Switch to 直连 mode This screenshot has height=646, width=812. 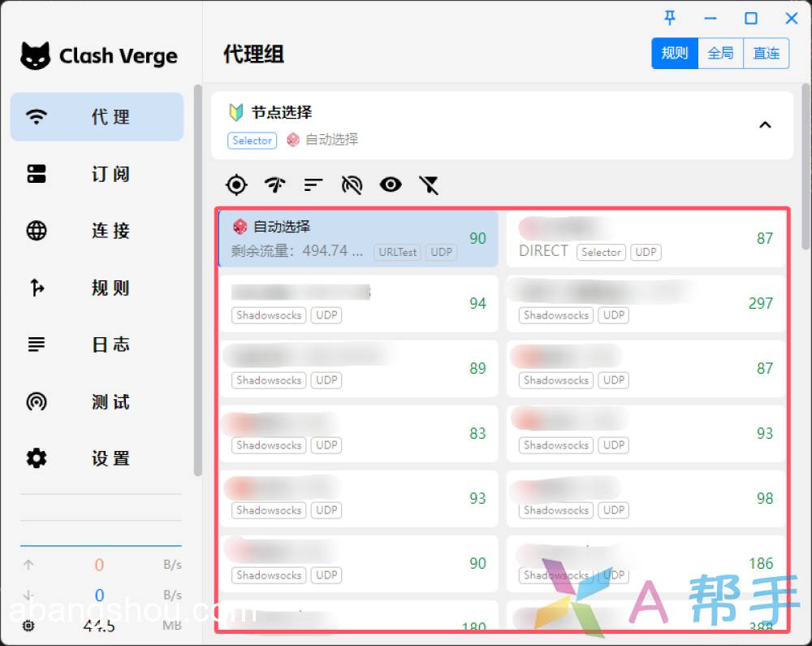[766, 54]
